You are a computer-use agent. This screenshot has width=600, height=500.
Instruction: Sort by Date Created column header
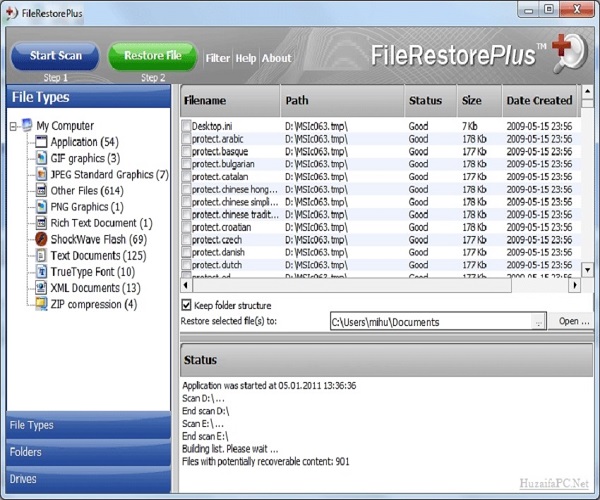point(540,101)
